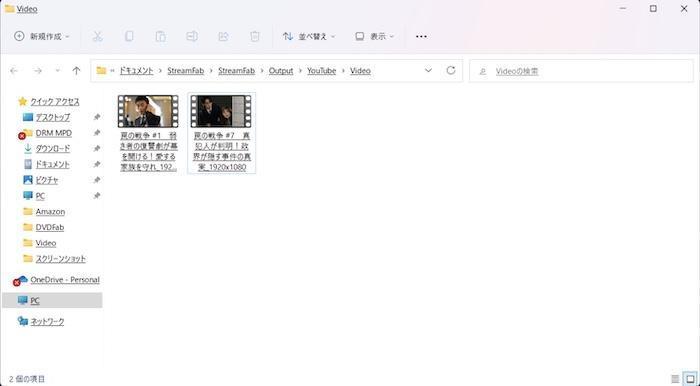Screen dimensions: 700x386
Task: Switch to details list view icon
Action: 675,379
